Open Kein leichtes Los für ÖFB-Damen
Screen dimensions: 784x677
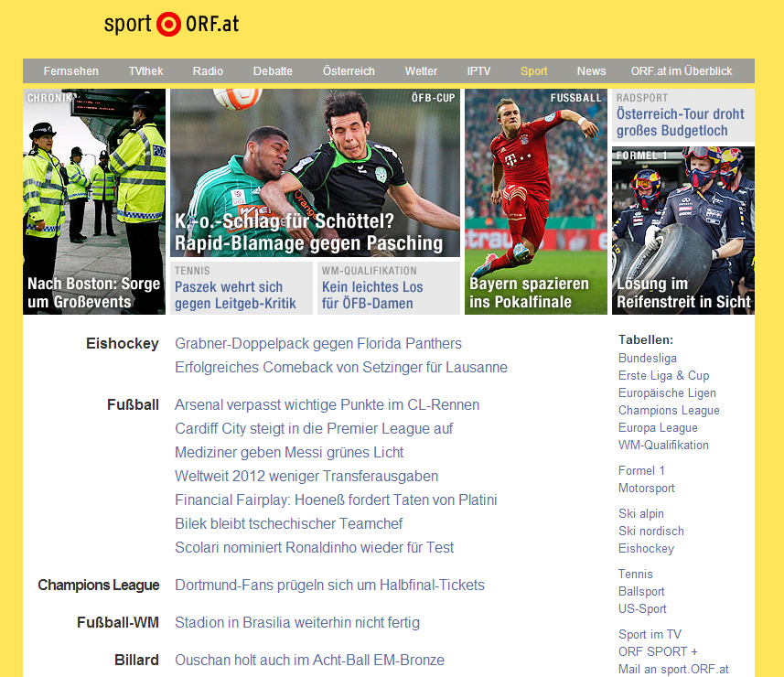372,295
